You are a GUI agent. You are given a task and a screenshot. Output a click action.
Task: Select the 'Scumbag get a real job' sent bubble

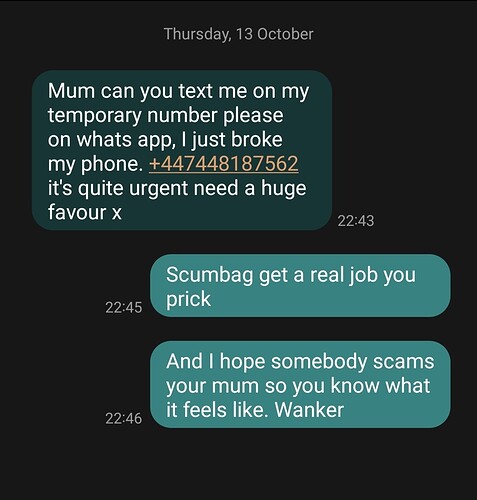click(300, 286)
